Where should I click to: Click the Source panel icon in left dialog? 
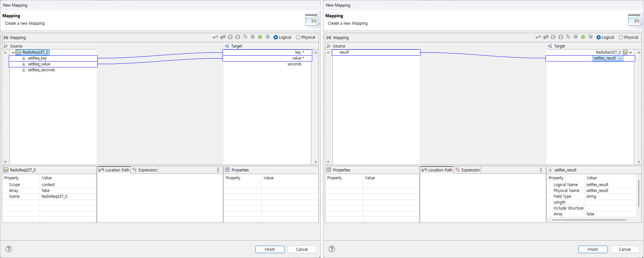6,46
